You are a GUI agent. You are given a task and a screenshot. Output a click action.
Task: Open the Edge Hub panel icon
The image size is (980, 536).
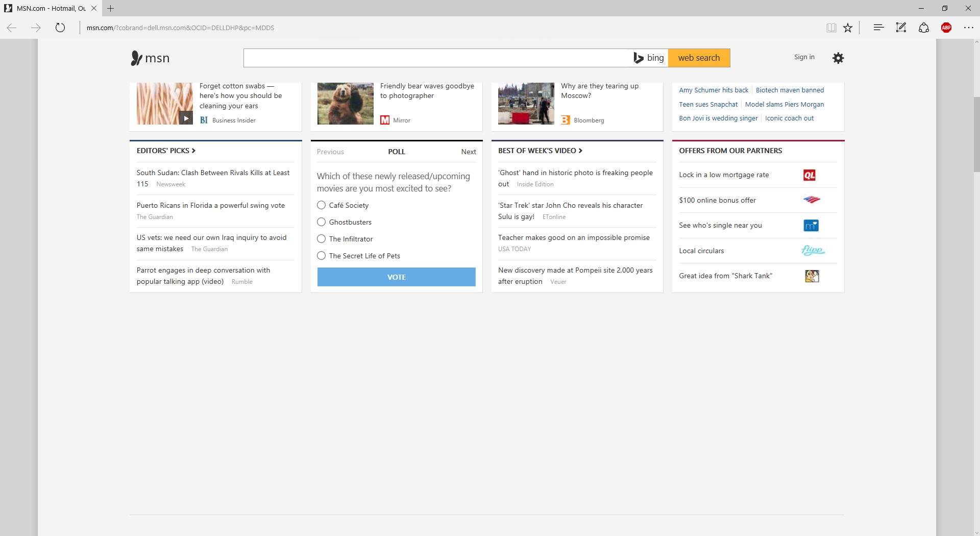[x=878, y=28]
